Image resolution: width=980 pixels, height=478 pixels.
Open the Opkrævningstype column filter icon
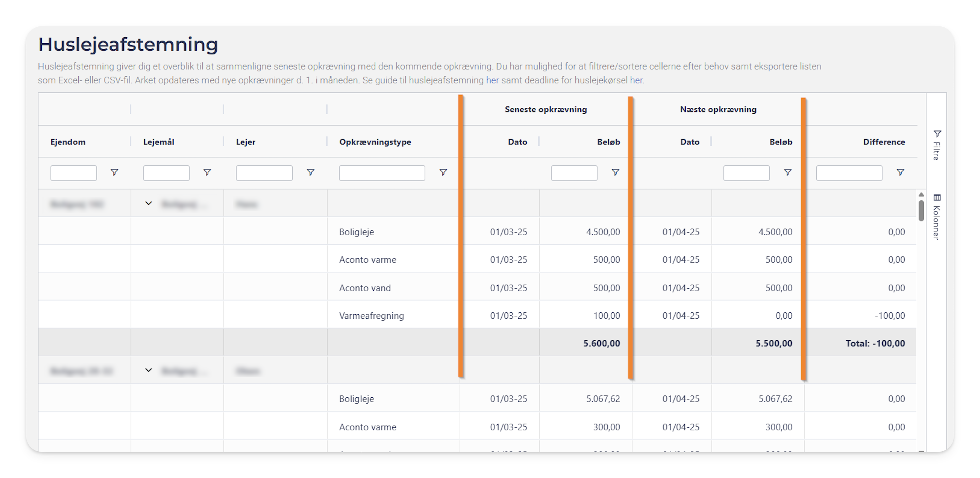click(443, 173)
